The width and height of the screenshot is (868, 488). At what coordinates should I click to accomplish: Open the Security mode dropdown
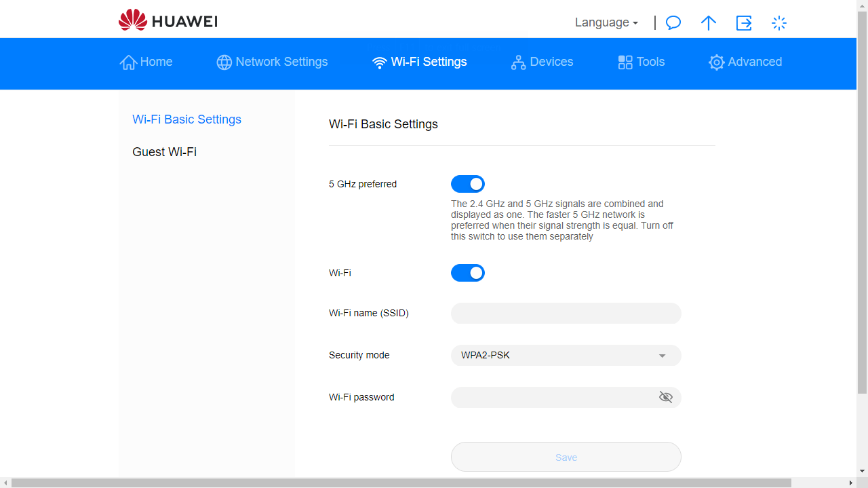coord(566,355)
